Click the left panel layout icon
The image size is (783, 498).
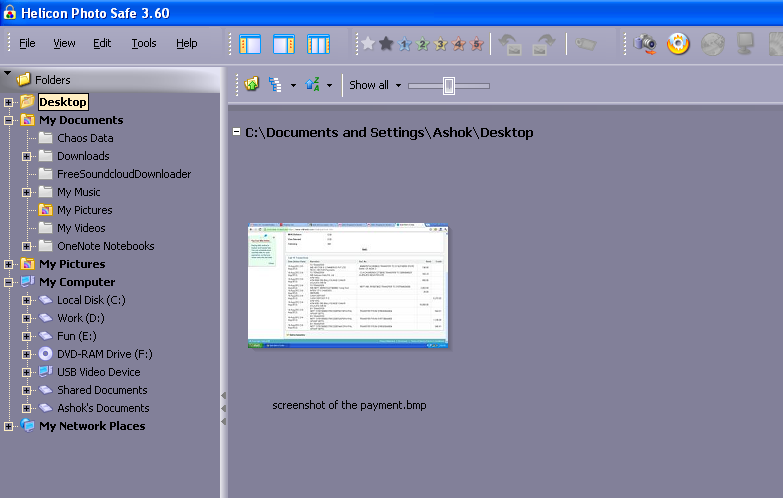[250, 44]
